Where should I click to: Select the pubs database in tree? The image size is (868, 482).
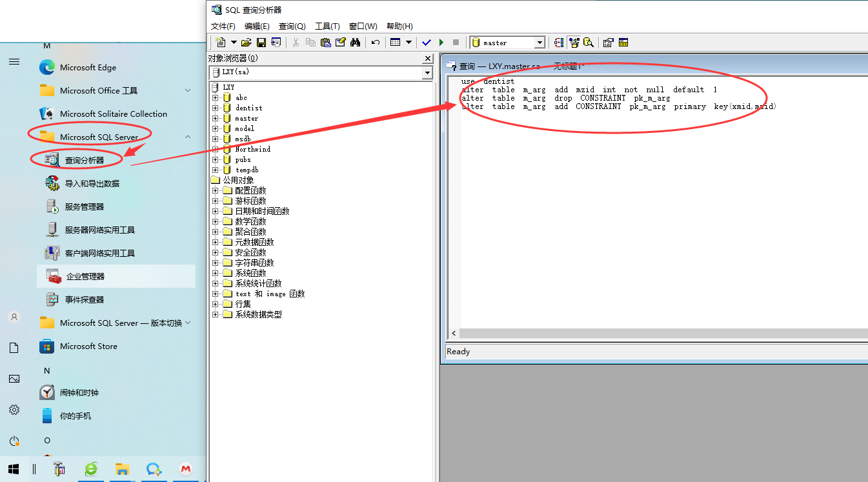coord(243,159)
